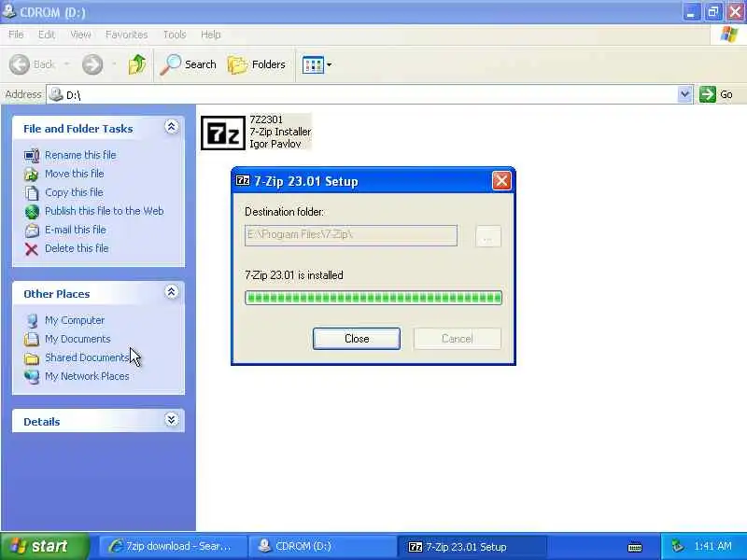
Task: Click the 7z icon in setup title bar
Action: tap(243, 180)
